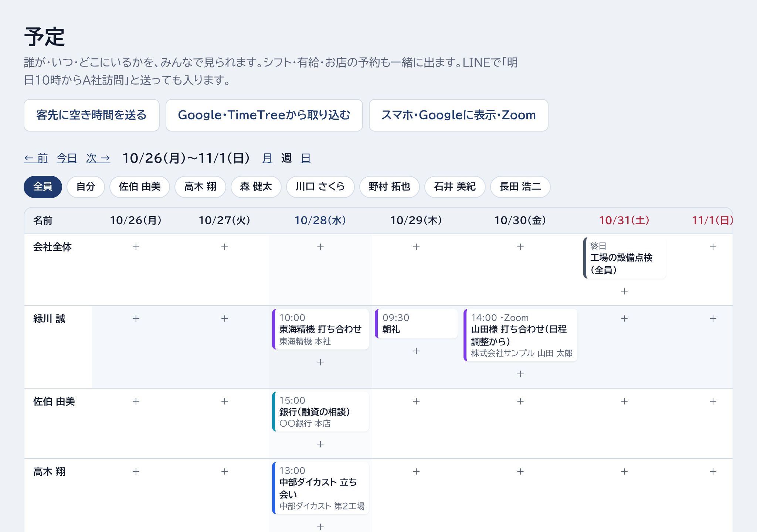Viewport: 757px width, 532px height.
Task: Switch to month view 月
Action: (x=267, y=158)
